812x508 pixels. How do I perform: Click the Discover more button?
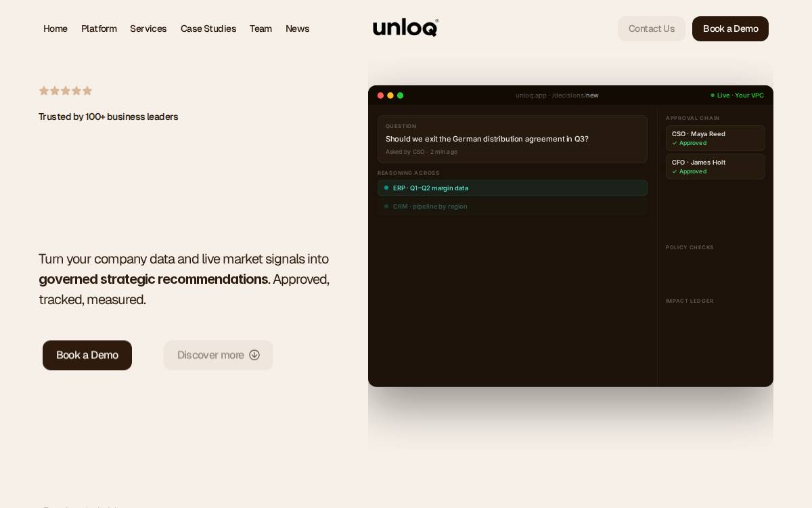[219, 355]
